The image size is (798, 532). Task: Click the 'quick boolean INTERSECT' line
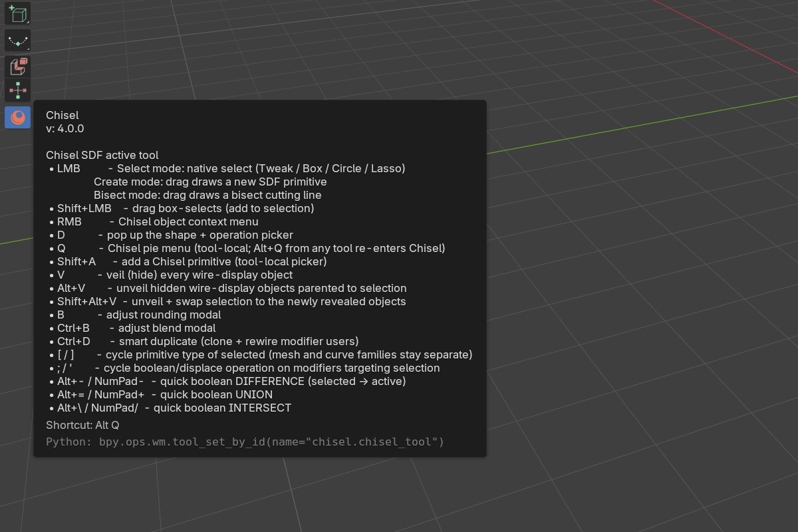[170, 408]
